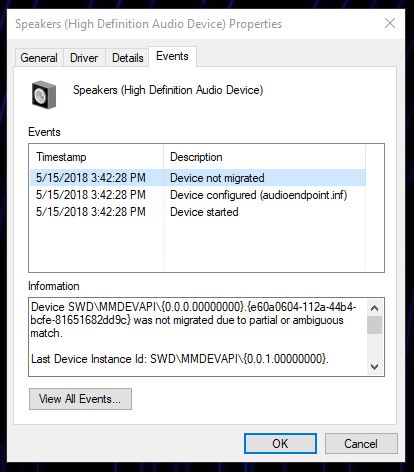Open View All Events
This screenshot has width=414, height=472.
[x=80, y=399]
